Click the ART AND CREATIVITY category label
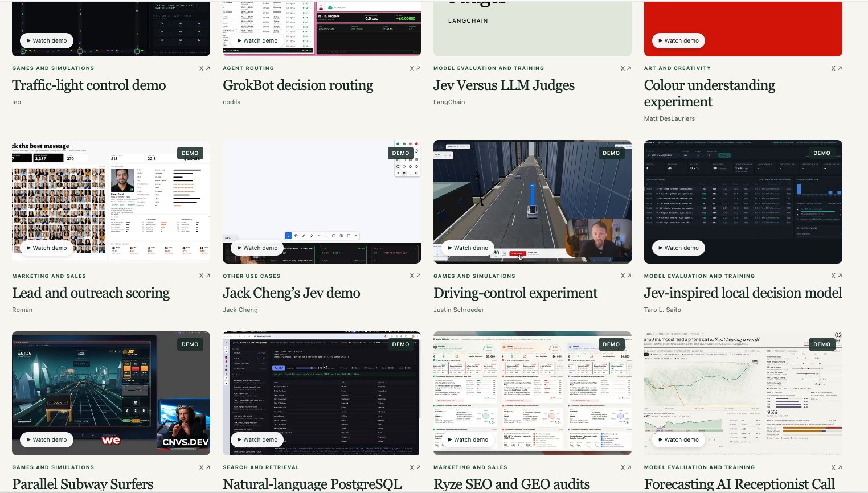Image resolution: width=868 pixels, height=493 pixels. pyautogui.click(x=677, y=68)
